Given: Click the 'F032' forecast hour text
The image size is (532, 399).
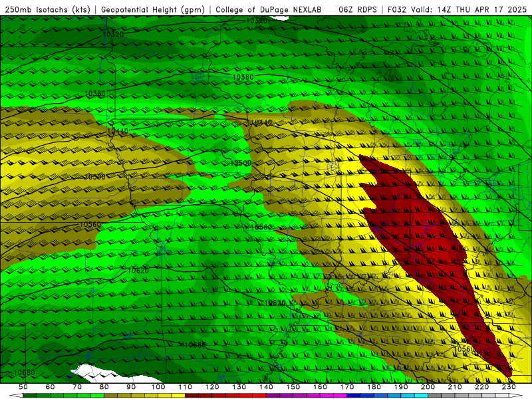Looking at the screenshot, I should (397, 9).
